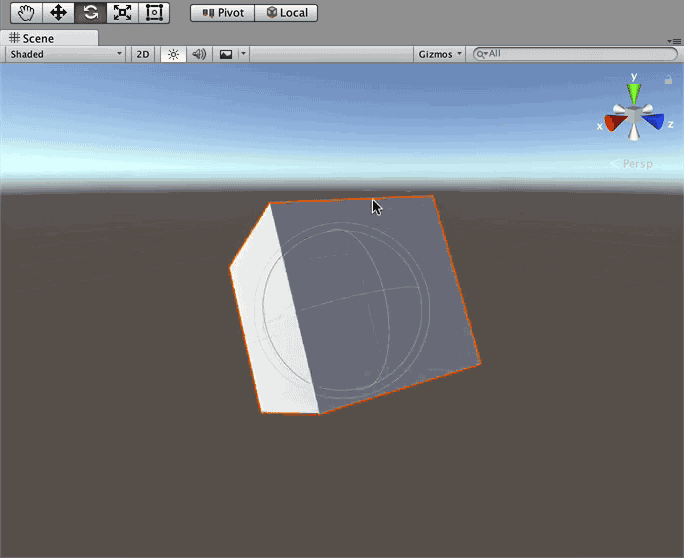Toggle scene audio speaker icon

(x=199, y=54)
